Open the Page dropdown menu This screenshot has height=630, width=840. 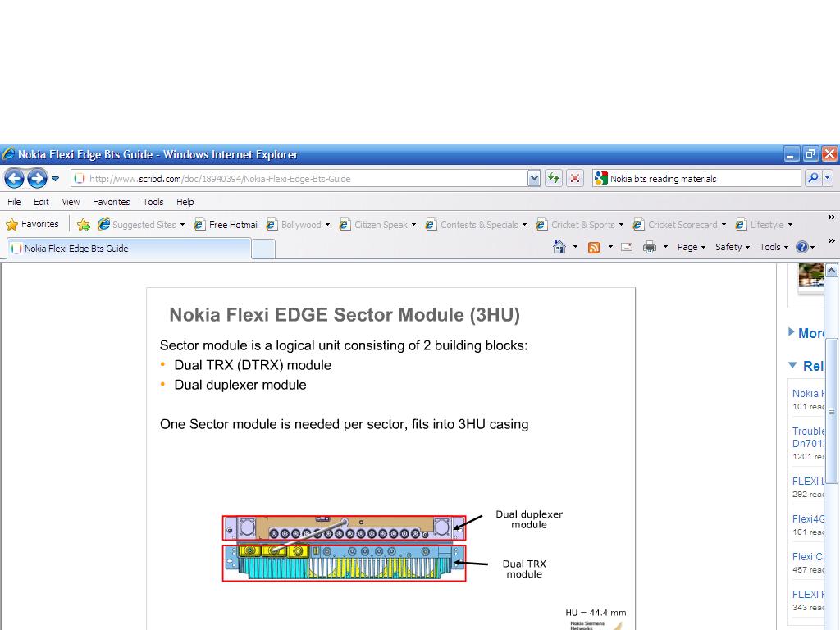point(691,247)
